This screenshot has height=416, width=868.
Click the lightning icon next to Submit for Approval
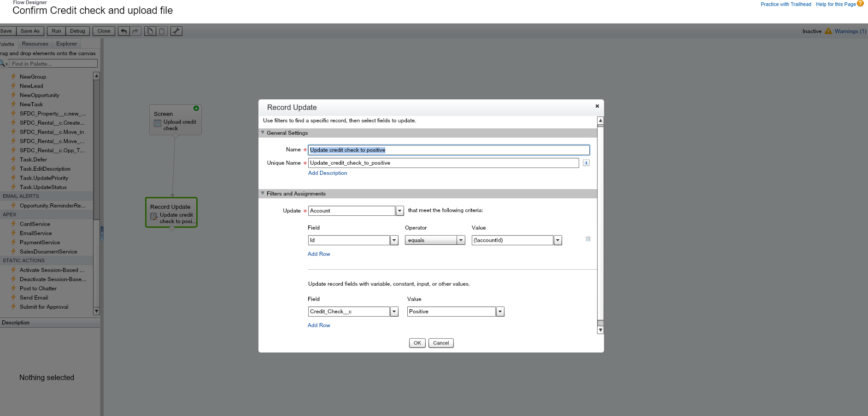click(x=13, y=306)
